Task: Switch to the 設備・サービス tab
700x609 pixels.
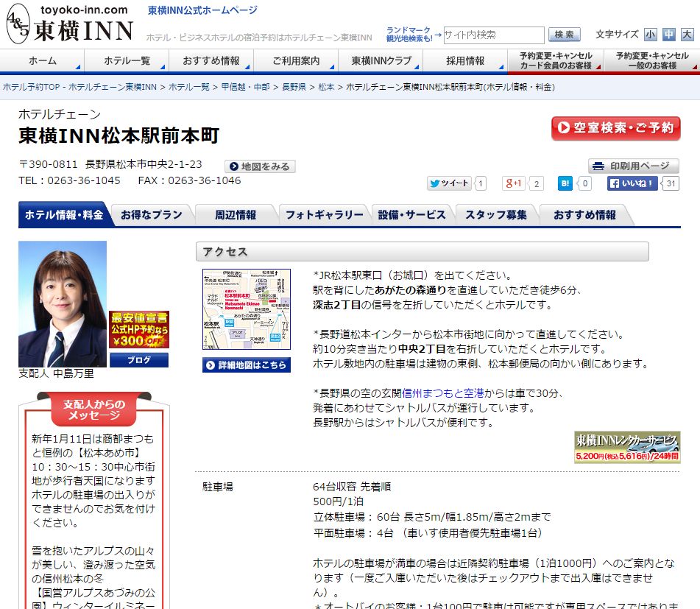Action: point(411,215)
